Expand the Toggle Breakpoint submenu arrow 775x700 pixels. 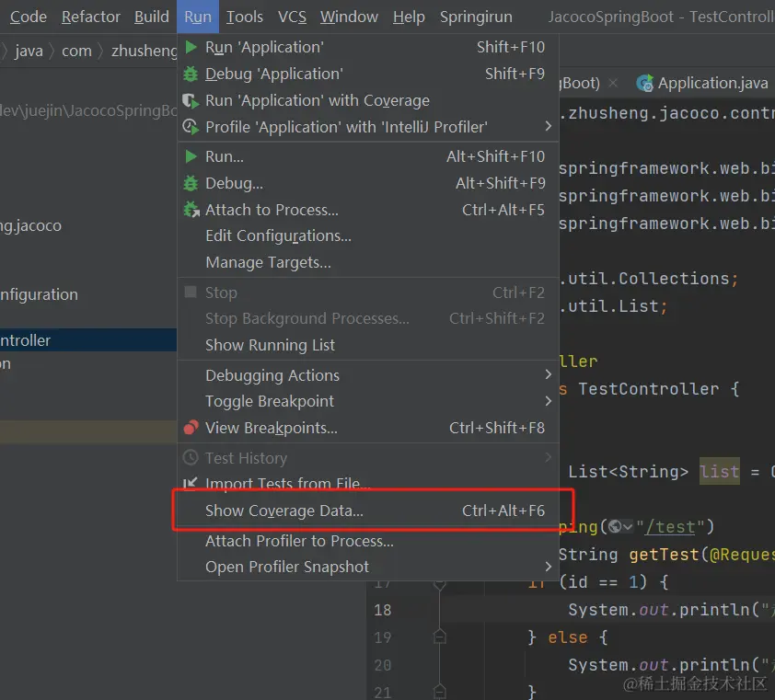pos(548,401)
